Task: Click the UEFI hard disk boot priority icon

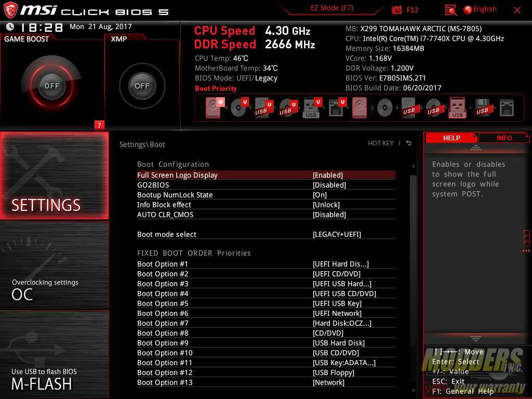Action: point(215,108)
